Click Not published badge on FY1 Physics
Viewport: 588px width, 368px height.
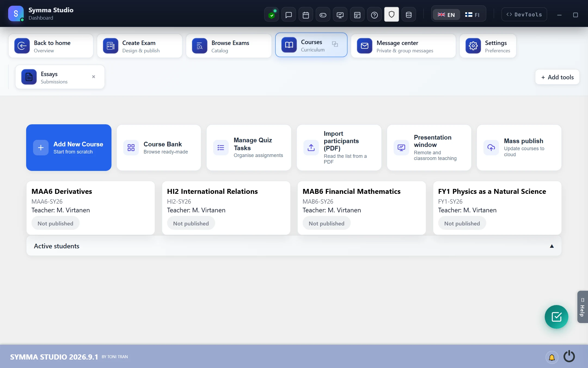click(462, 223)
